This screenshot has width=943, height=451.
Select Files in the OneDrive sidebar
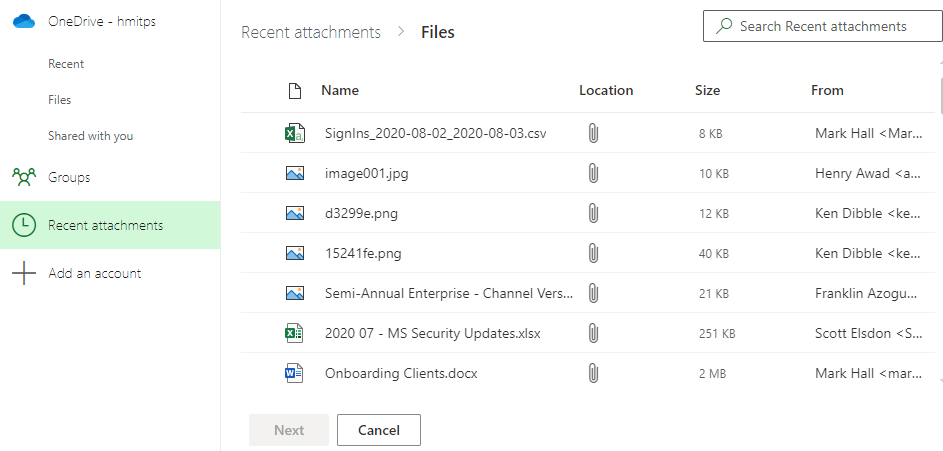pos(60,100)
